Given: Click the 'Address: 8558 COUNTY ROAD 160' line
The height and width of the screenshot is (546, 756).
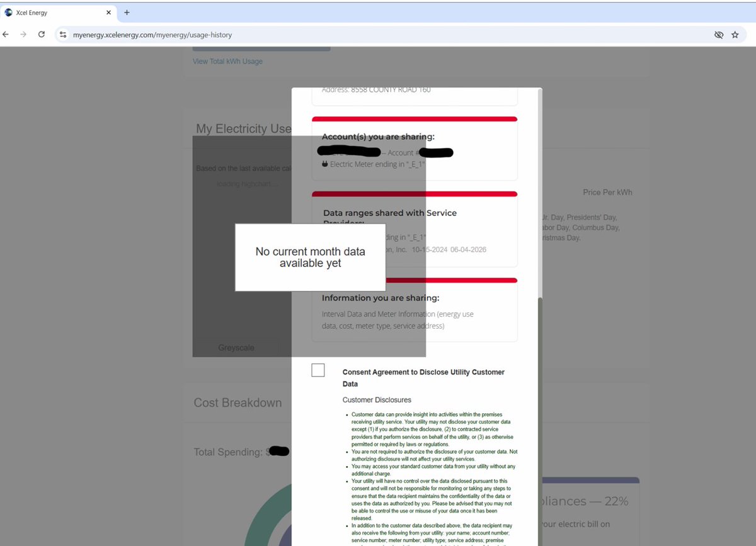Looking at the screenshot, I should click(x=376, y=90).
